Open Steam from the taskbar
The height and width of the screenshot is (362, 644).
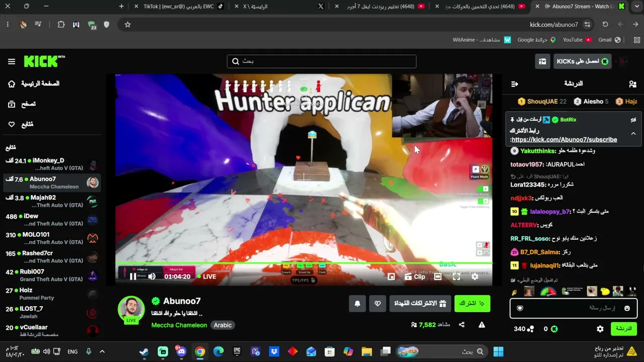tap(144, 351)
